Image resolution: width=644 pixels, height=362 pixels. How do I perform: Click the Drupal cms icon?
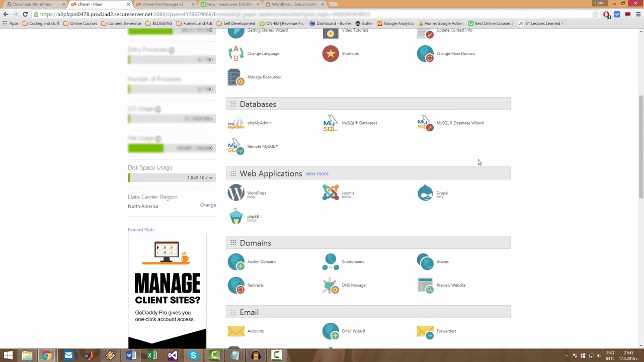[425, 193]
